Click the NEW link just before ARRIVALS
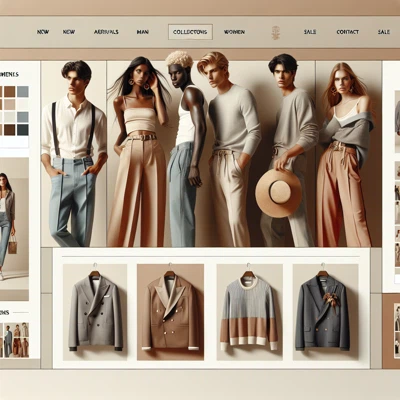 pyautogui.click(x=69, y=32)
